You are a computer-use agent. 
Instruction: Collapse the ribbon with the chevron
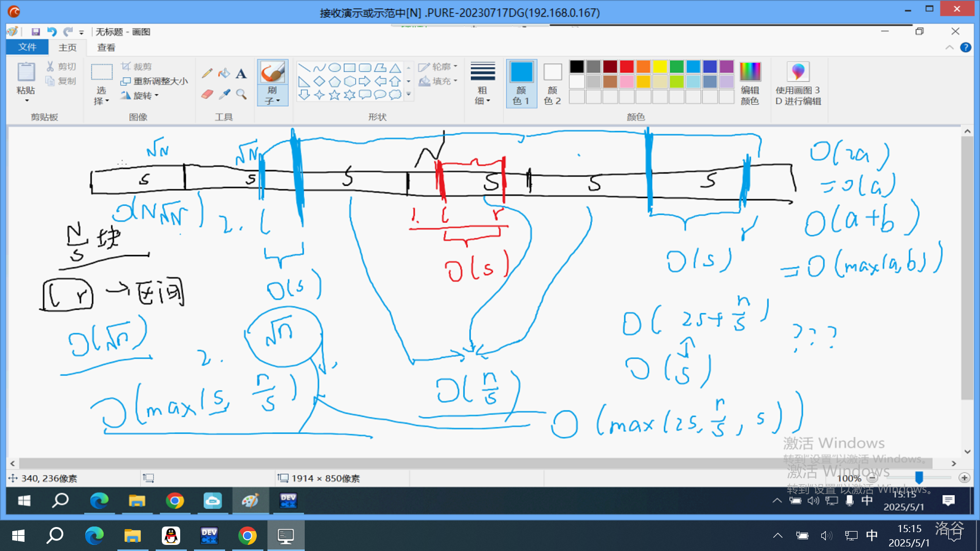[x=949, y=47]
